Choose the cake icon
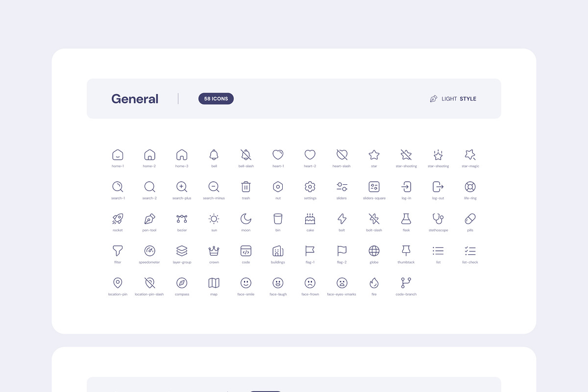 click(310, 219)
